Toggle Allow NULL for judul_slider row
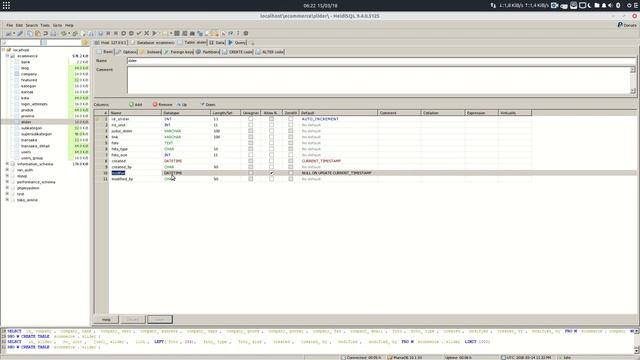Image resolution: width=640 pixels, height=360 pixels. (x=271, y=131)
